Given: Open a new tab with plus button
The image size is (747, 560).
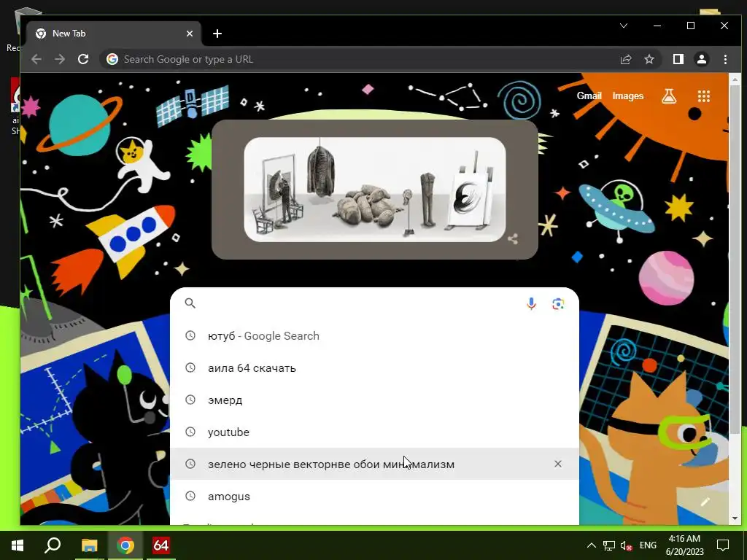Looking at the screenshot, I should (217, 34).
